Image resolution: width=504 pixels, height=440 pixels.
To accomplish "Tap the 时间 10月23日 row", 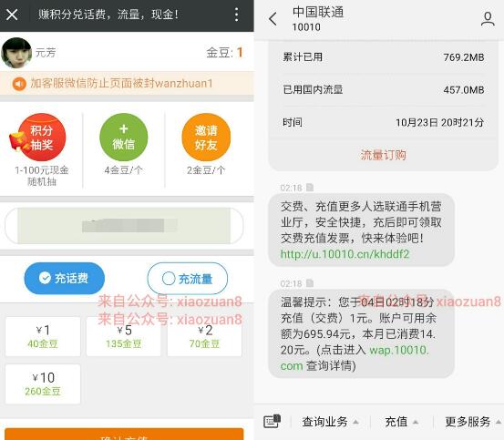I will (383, 122).
